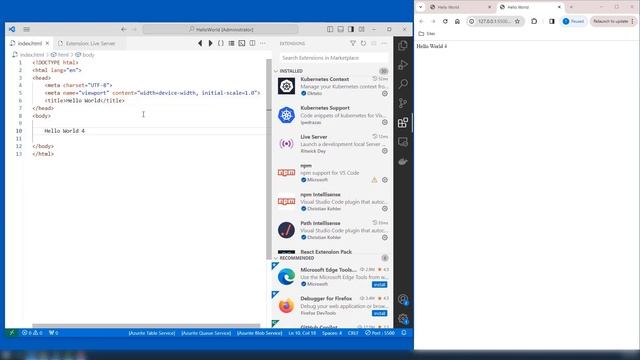Click warning icon on npm extension
The height and width of the screenshot is (360, 640).
pyautogui.click(x=374, y=180)
